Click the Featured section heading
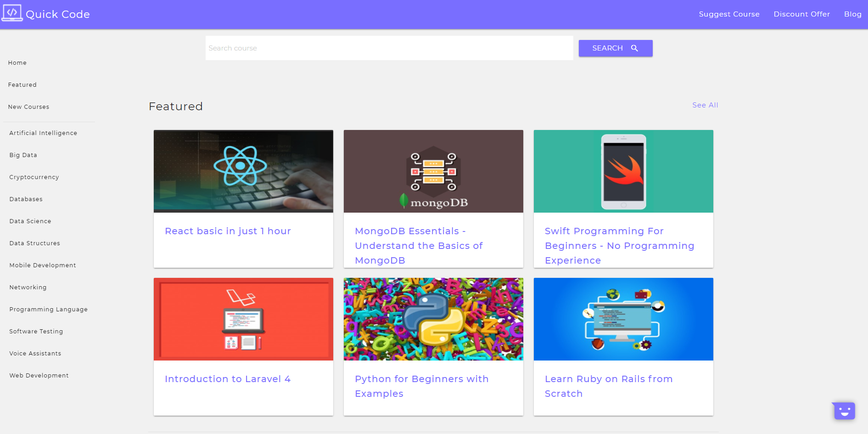The height and width of the screenshot is (434, 868). pos(176,107)
